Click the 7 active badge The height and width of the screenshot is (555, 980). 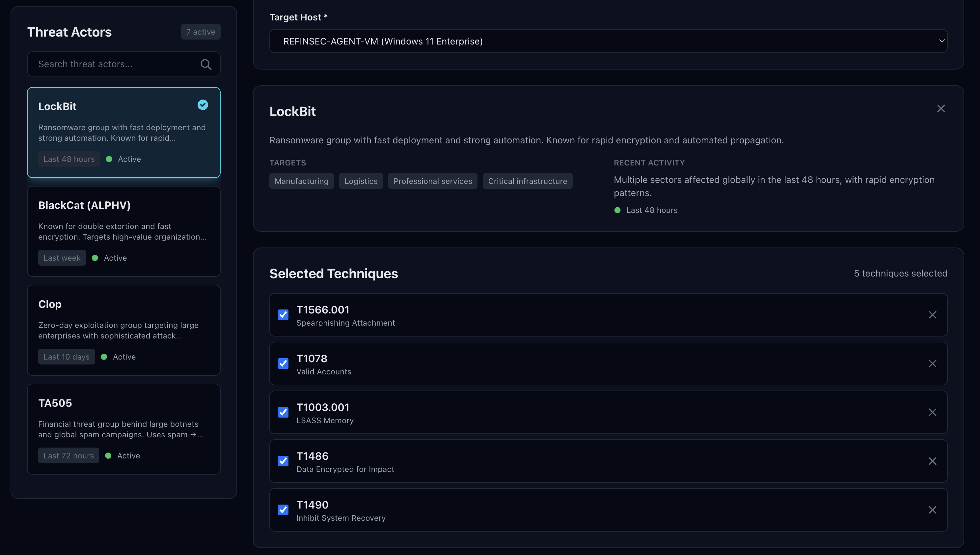200,32
